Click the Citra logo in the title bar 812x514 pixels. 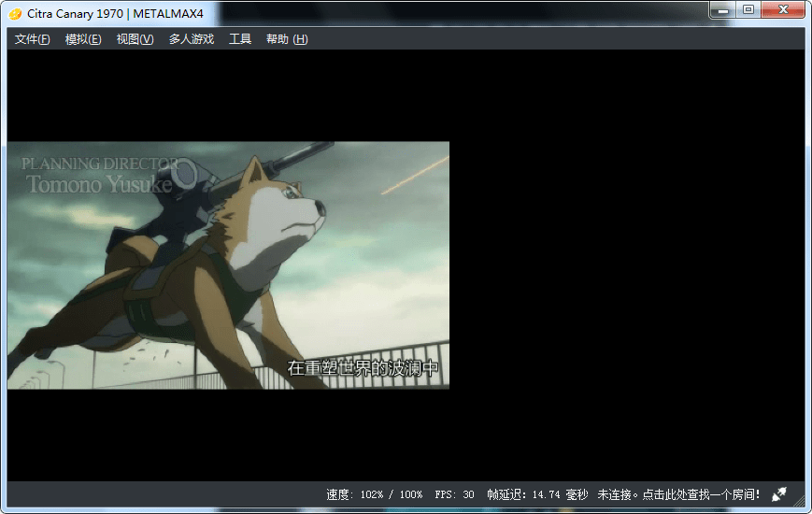(15, 13)
